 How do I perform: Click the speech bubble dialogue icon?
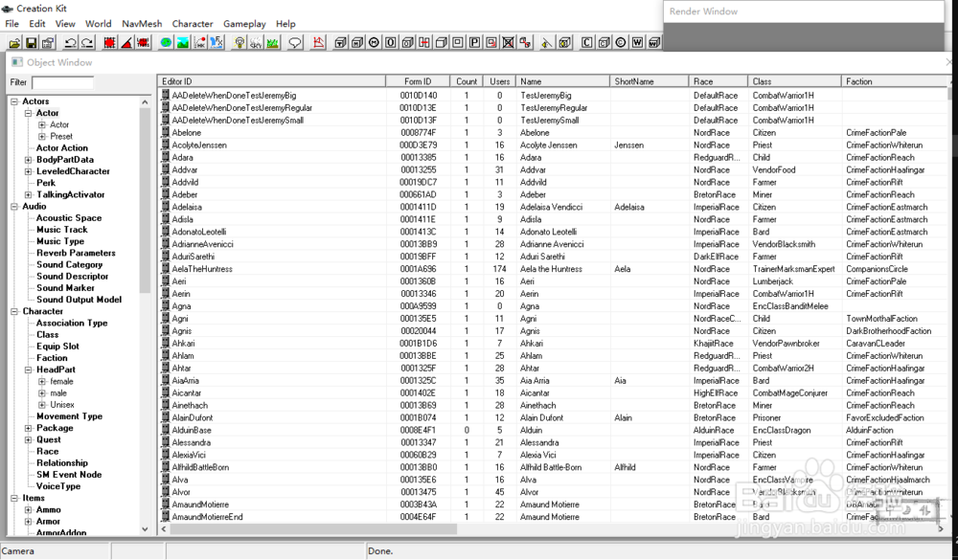(295, 42)
